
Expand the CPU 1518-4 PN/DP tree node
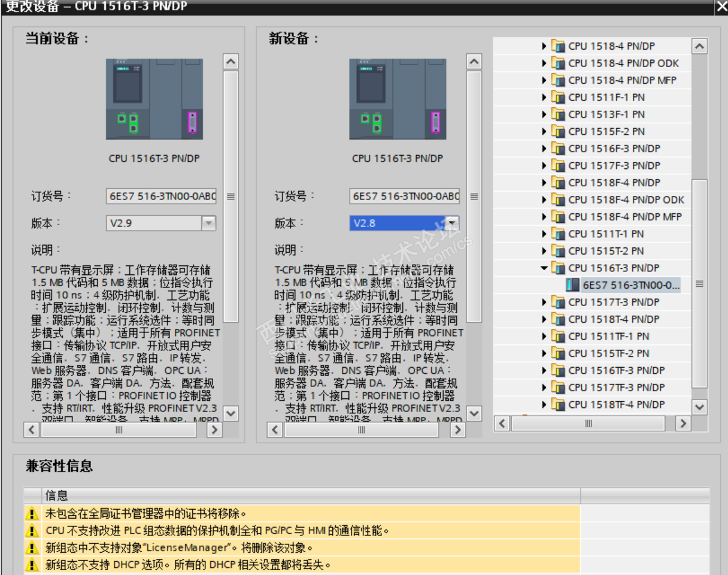coord(544,46)
